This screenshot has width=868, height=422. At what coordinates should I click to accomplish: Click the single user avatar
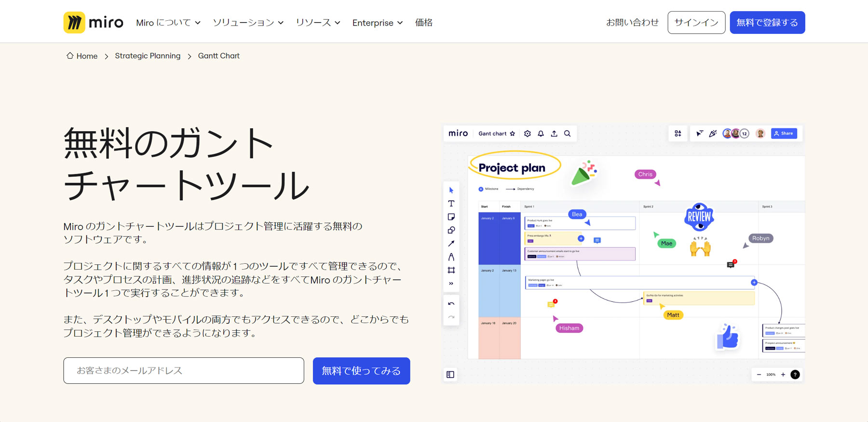pyautogui.click(x=760, y=134)
